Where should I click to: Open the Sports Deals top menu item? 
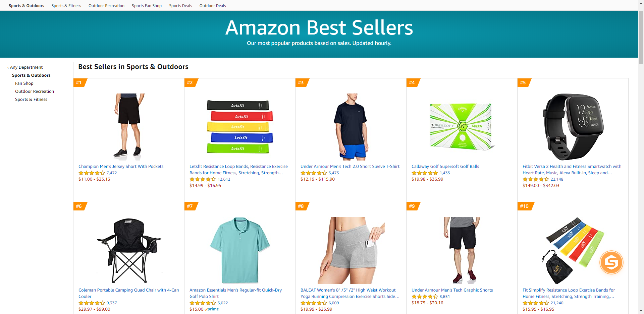180,6
